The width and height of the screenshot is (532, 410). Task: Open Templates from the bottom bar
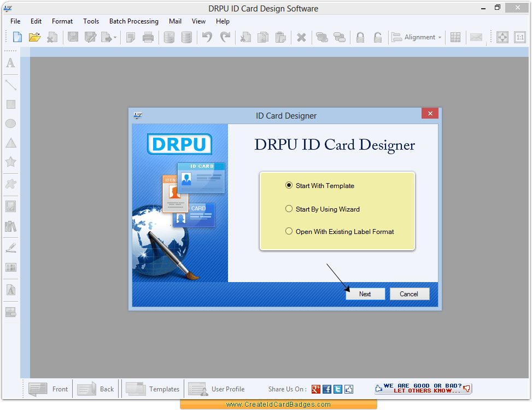pos(153,389)
